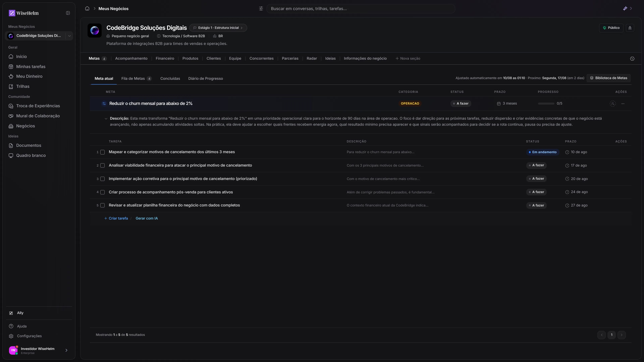This screenshot has height=362, width=644.
Task: Open the search filter settings icon
Action: point(261,9)
